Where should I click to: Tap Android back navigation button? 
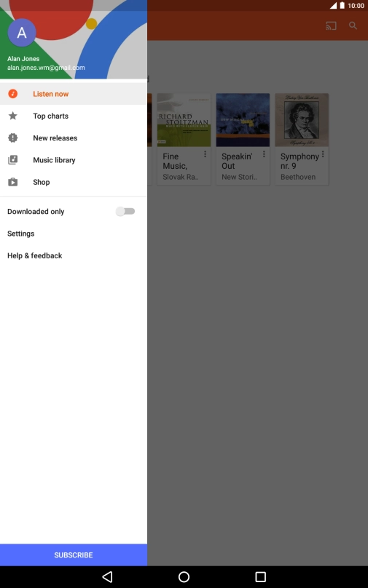point(107,577)
